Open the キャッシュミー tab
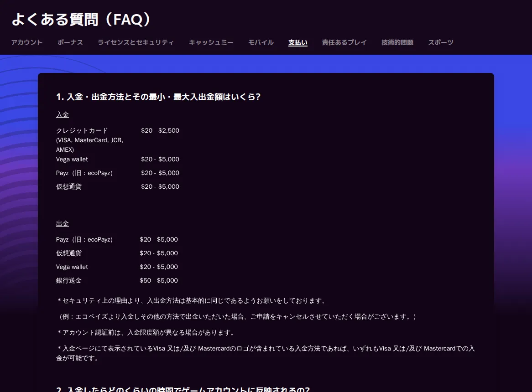This screenshot has height=392, width=532. coord(211,42)
